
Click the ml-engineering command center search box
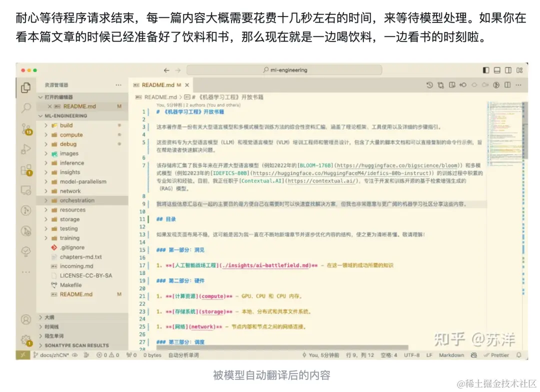(284, 70)
